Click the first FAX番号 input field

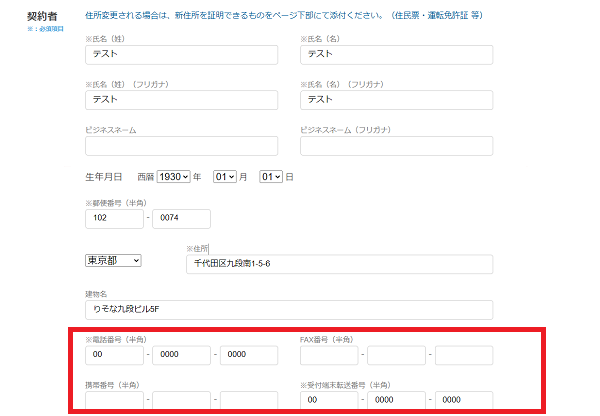(329, 355)
